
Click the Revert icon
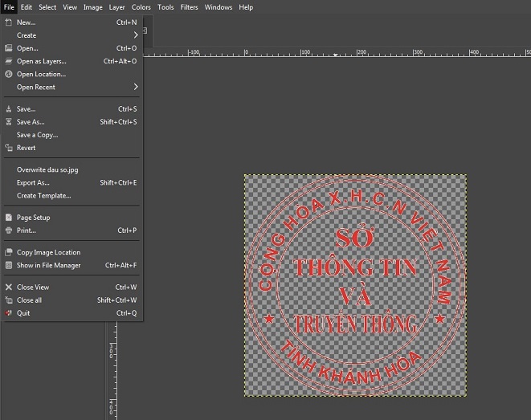9,148
